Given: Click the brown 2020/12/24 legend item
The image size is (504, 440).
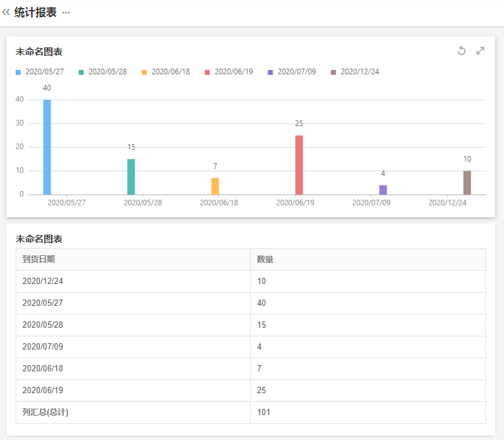Looking at the screenshot, I should tap(355, 72).
